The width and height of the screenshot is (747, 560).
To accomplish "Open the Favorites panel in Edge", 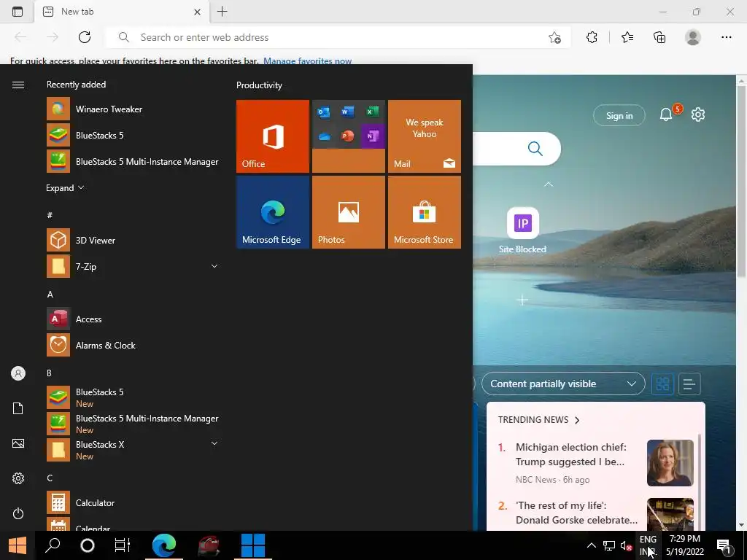I will pyautogui.click(x=627, y=37).
